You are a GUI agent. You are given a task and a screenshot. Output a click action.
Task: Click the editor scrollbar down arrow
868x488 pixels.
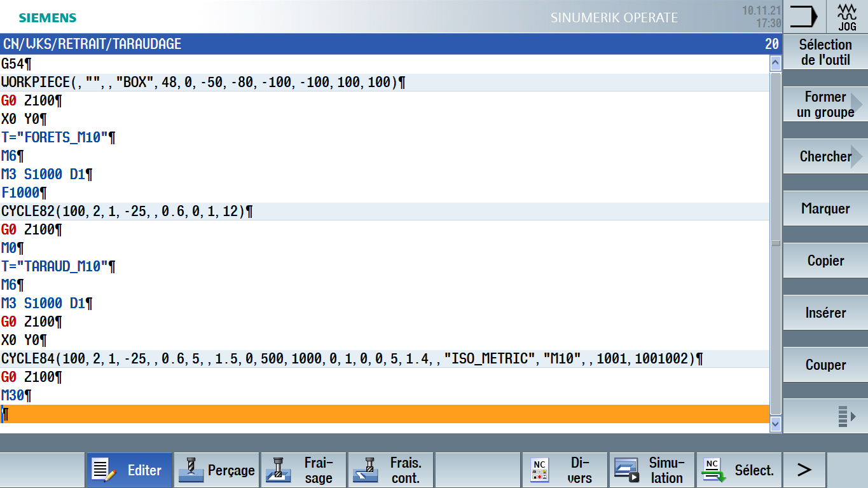(775, 423)
